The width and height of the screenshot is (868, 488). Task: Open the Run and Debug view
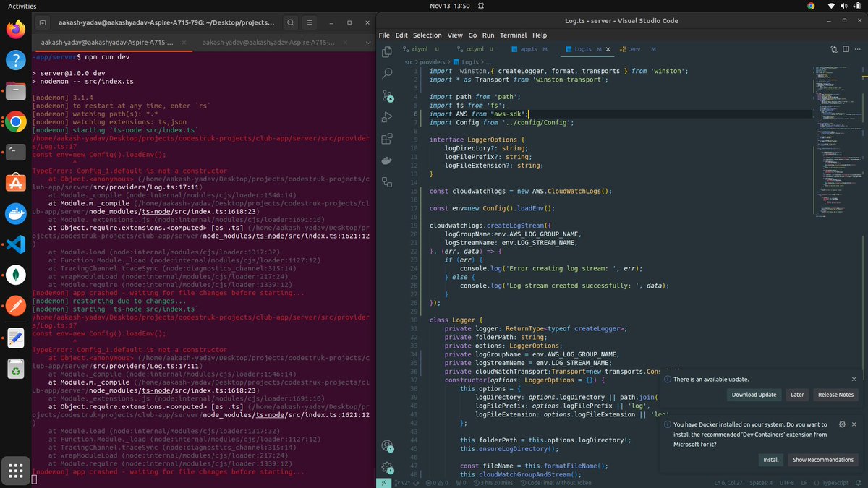coord(387,116)
